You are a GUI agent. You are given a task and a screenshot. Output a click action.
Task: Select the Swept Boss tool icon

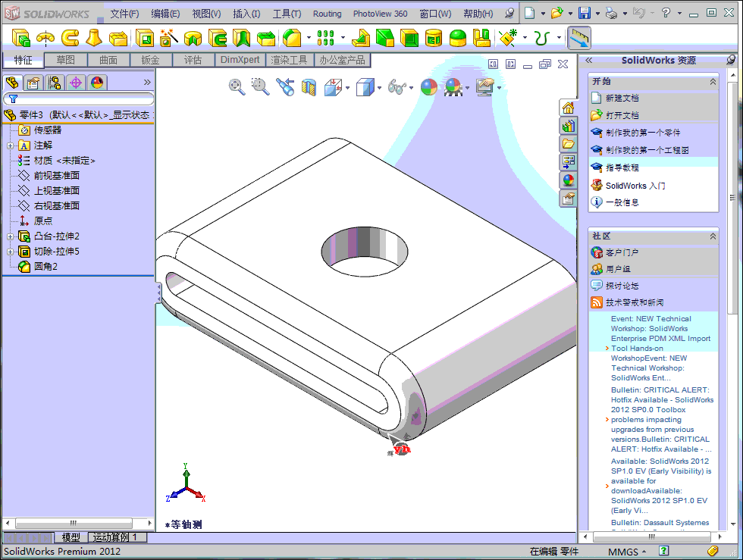[x=70, y=38]
